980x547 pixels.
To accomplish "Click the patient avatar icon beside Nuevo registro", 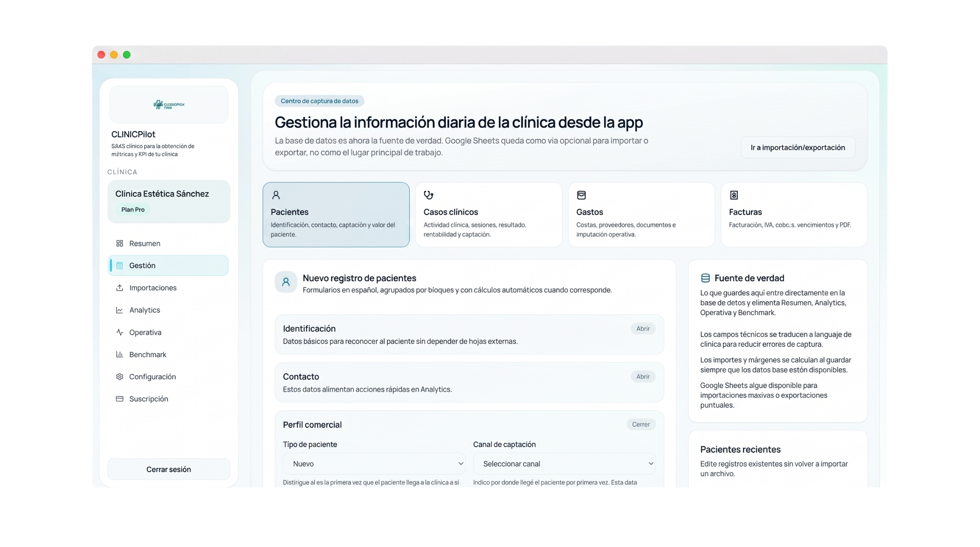I will tap(286, 282).
